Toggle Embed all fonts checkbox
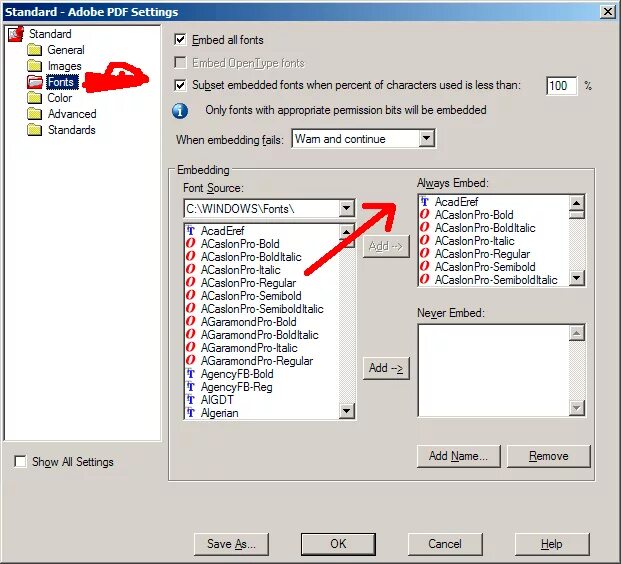621x564 pixels. [x=180, y=40]
